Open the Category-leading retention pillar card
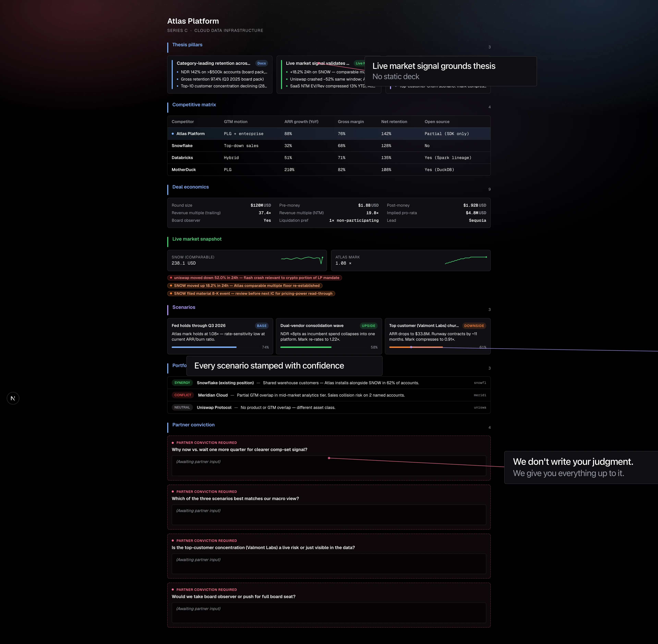The width and height of the screenshot is (658, 644). point(220,74)
